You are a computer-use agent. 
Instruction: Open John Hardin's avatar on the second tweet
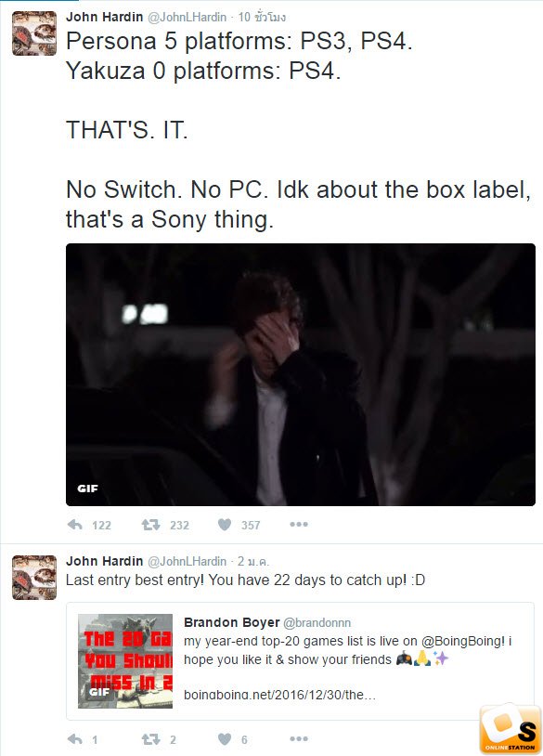click(34, 578)
